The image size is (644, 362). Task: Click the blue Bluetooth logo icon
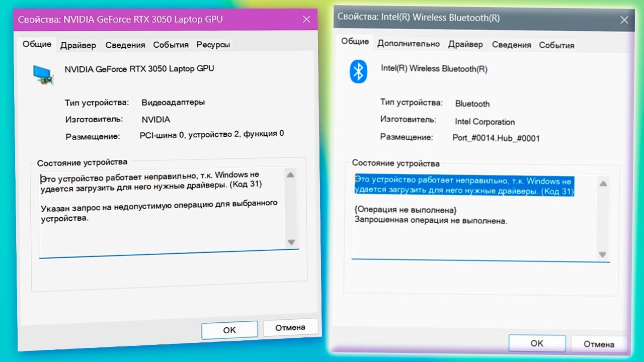click(x=358, y=72)
